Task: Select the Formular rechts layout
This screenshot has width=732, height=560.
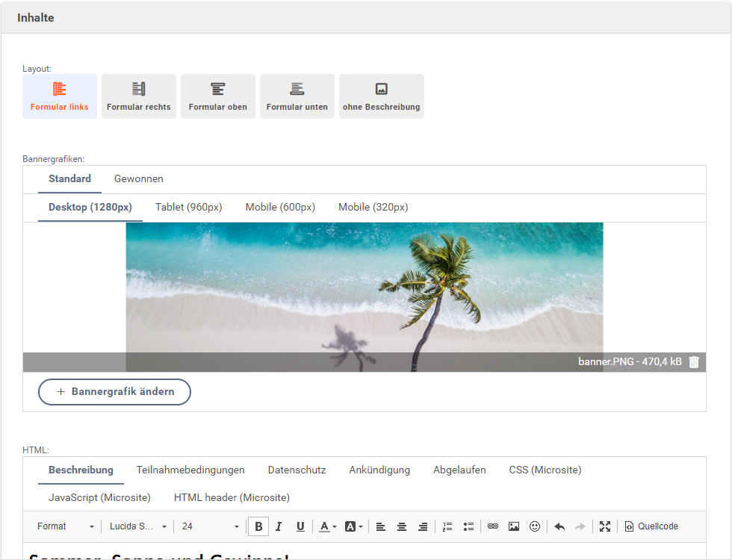Action: click(139, 96)
